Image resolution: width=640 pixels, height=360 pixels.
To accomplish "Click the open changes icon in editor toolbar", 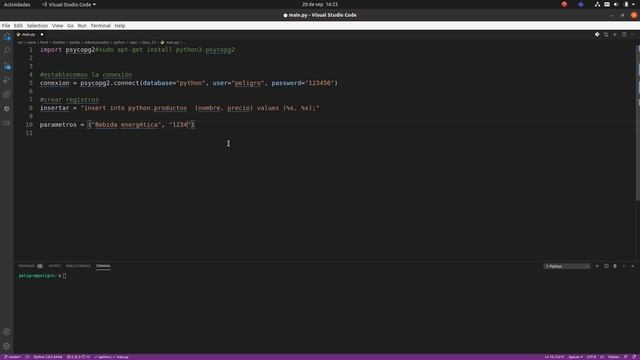I will (606, 35).
